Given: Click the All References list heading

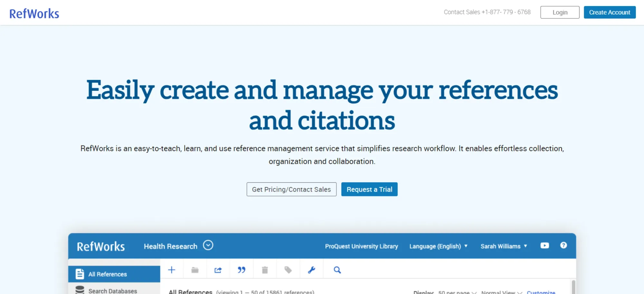Looking at the screenshot, I should [x=190, y=292].
